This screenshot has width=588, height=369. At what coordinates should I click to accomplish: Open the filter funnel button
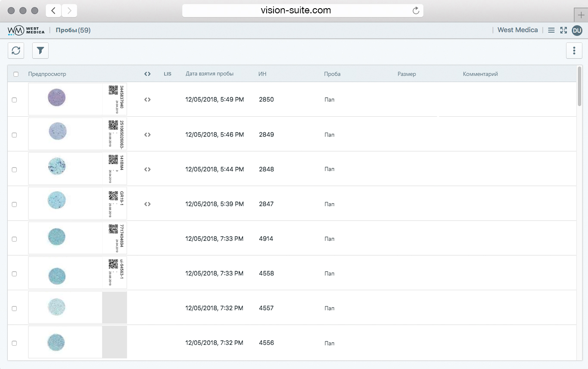tap(40, 51)
